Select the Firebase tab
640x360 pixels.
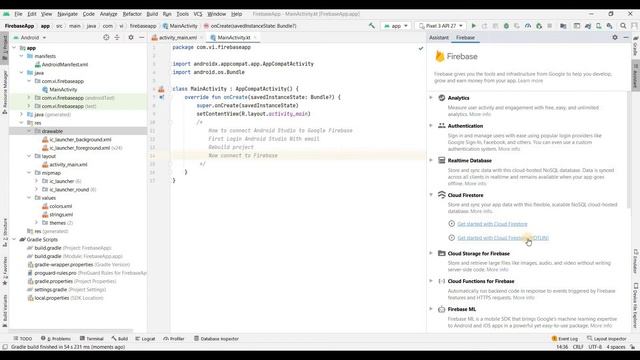click(465, 38)
